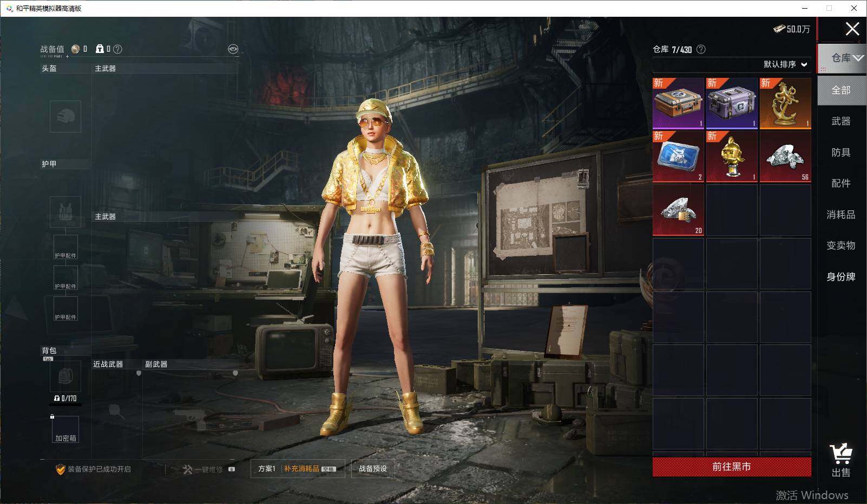Screen dimensions: 867x504
Task: Open the question mark help beside 战备值
Action: pos(117,49)
